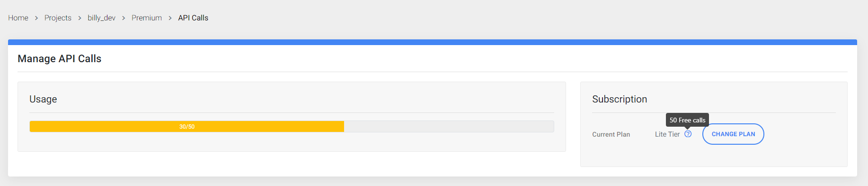Viewport: 868px width, 186px height.
Task: Click the chevron separator after billy_dev
Action: (124, 18)
